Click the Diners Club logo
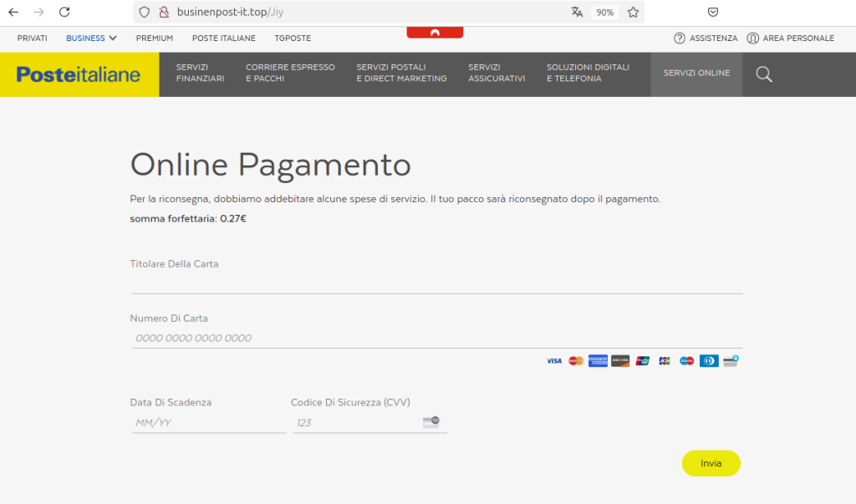Viewport: 856px width, 504px height. click(709, 361)
